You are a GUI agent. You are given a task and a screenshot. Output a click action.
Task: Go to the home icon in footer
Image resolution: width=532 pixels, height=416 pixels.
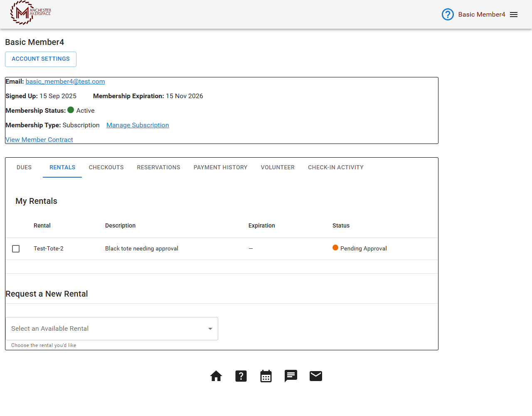[216, 376]
